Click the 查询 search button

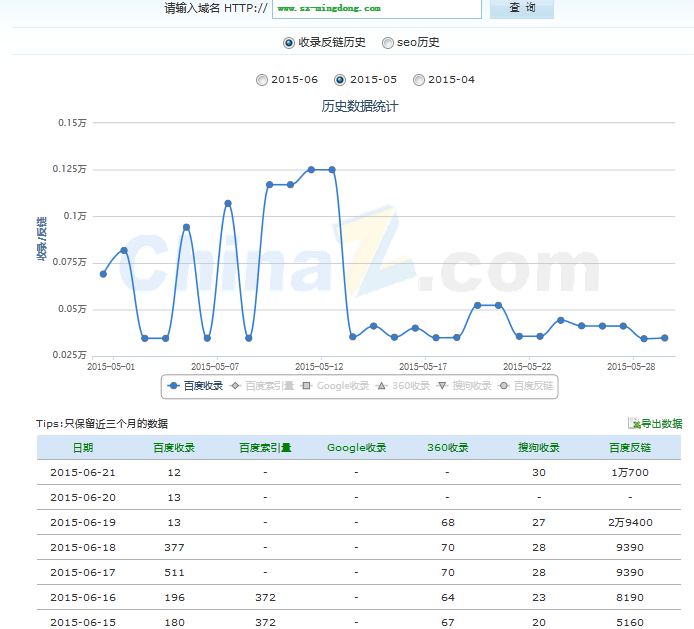tap(521, 8)
